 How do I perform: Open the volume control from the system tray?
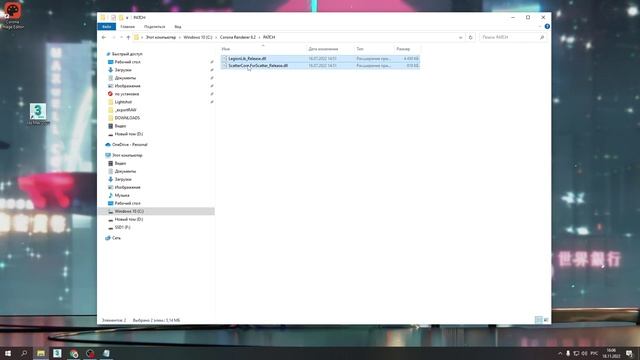click(x=584, y=353)
